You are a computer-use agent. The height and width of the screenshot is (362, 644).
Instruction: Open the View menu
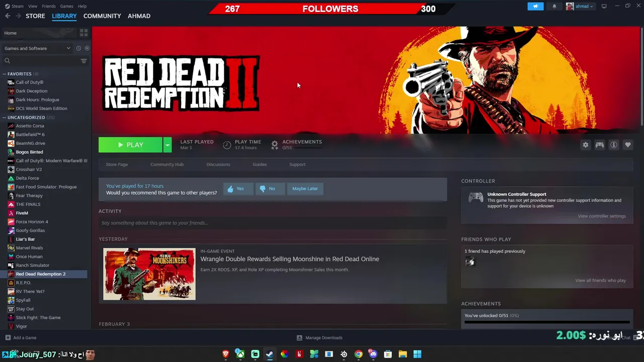click(x=33, y=6)
